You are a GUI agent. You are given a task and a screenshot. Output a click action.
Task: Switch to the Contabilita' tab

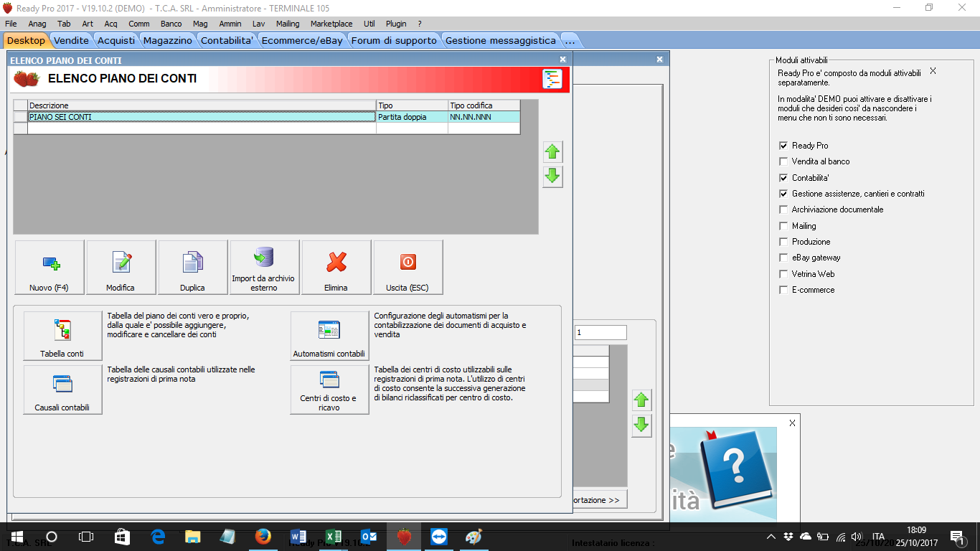point(227,40)
